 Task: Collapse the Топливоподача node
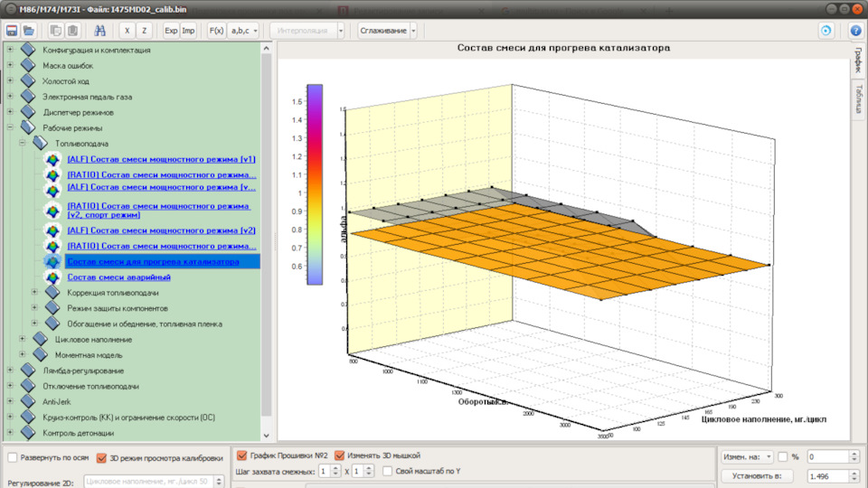pos(22,143)
